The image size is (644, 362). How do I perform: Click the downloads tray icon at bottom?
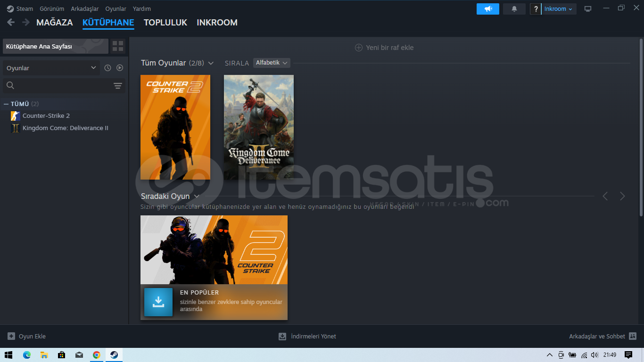282,336
